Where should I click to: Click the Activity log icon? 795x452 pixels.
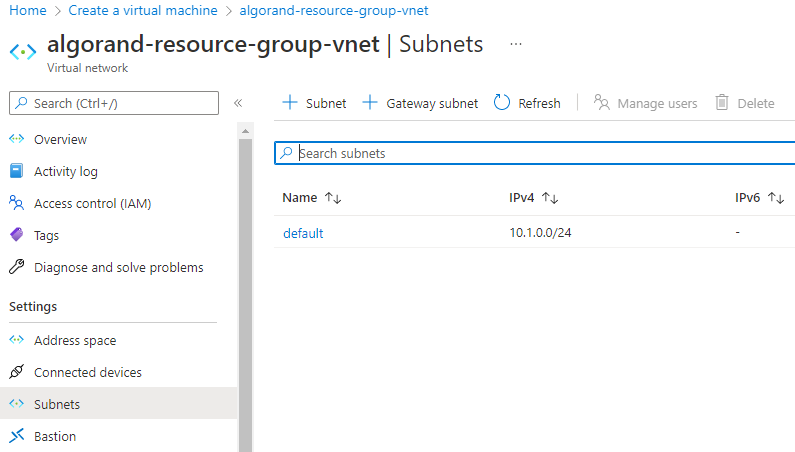[x=17, y=171]
